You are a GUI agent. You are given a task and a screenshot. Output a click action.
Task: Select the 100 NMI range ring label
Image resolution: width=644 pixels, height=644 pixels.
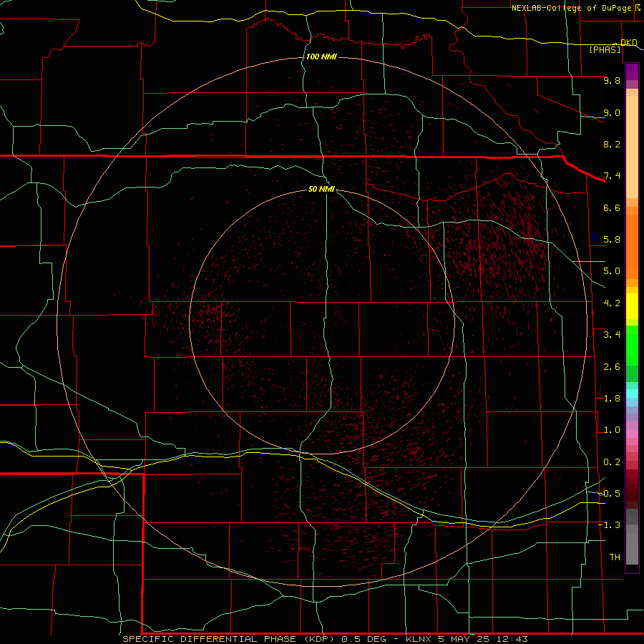321,57
